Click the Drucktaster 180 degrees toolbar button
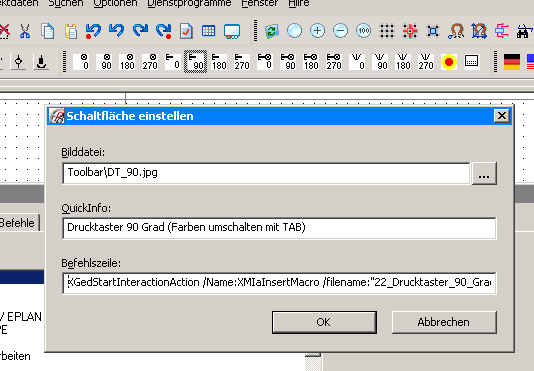 pos(219,62)
